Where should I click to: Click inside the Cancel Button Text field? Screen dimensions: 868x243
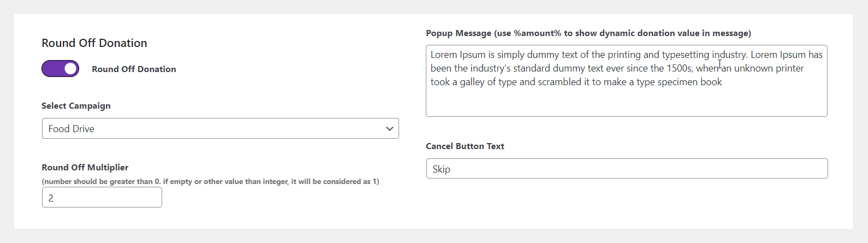pyautogui.click(x=627, y=169)
